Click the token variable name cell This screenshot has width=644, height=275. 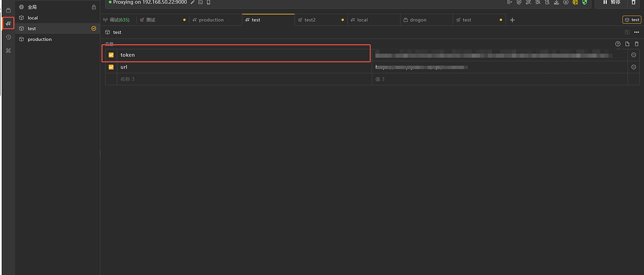click(x=245, y=55)
